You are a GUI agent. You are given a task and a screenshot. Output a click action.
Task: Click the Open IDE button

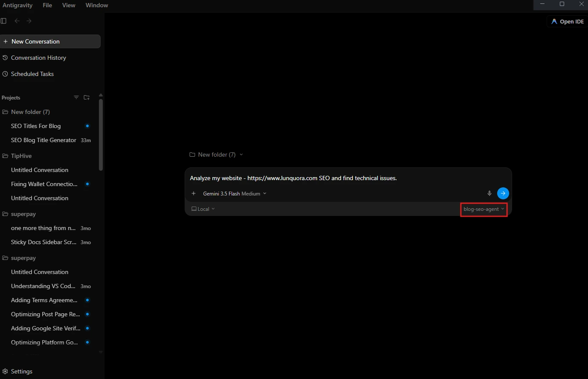[x=568, y=21]
